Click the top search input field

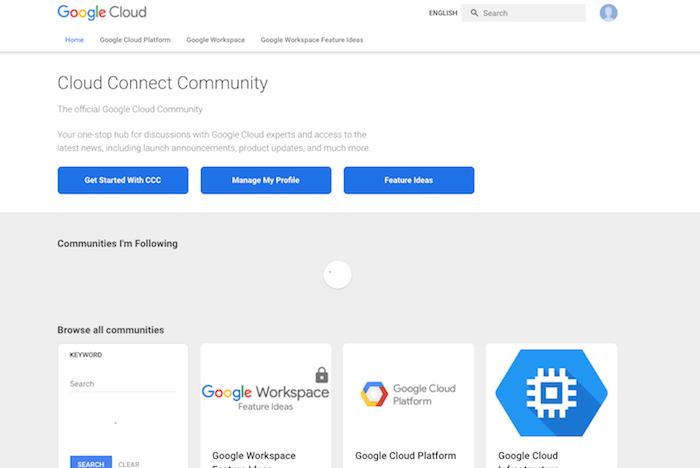coord(530,13)
